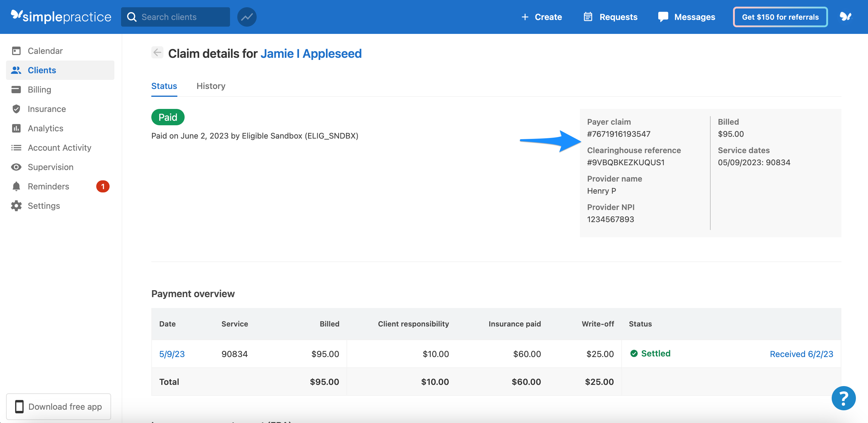
Task: Open Settings in the sidebar
Action: click(x=60, y=206)
